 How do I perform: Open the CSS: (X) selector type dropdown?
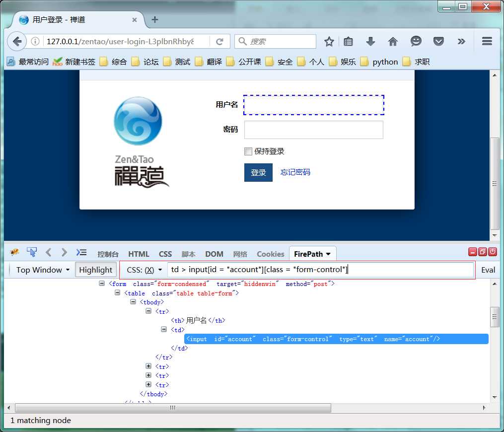(144, 270)
